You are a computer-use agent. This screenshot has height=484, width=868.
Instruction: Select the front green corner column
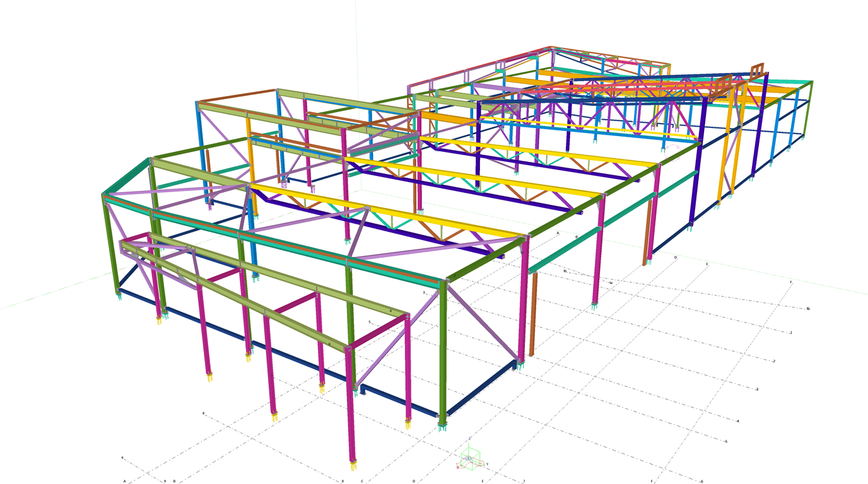tap(443, 353)
